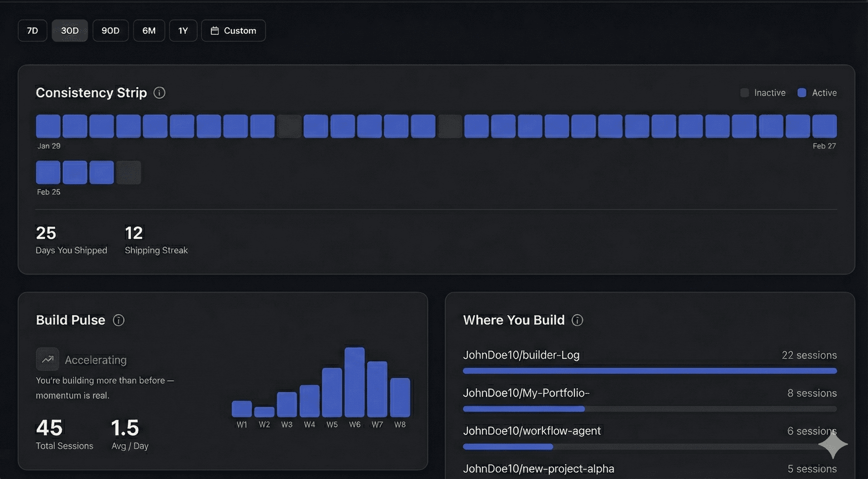Click the tallest W6 bar in Build Pulse
Image resolution: width=868 pixels, height=479 pixels.
coord(355,382)
